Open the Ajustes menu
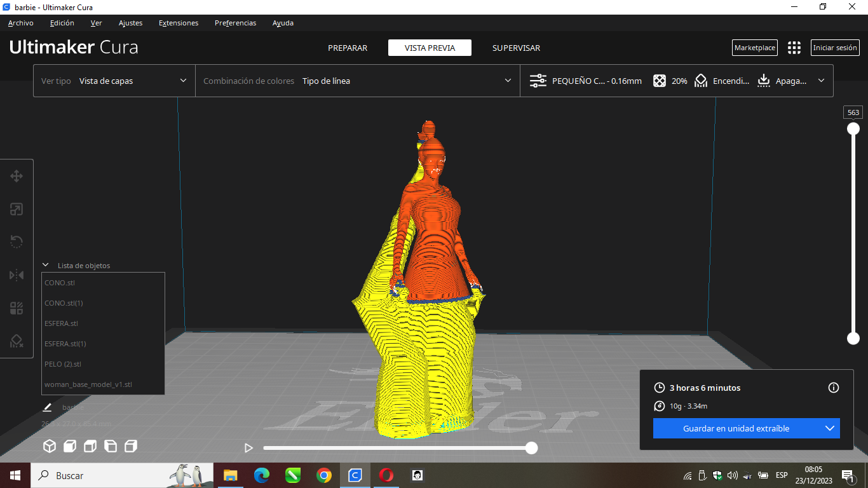Viewport: 868px width, 488px height. tap(130, 23)
